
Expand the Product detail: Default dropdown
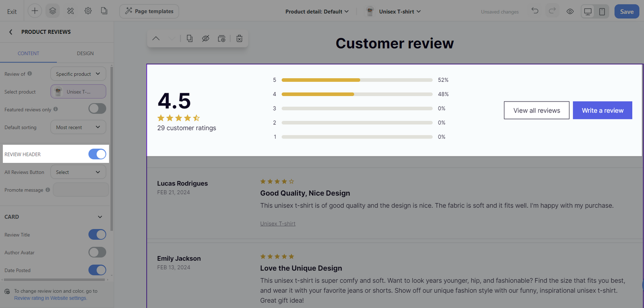pos(317,11)
